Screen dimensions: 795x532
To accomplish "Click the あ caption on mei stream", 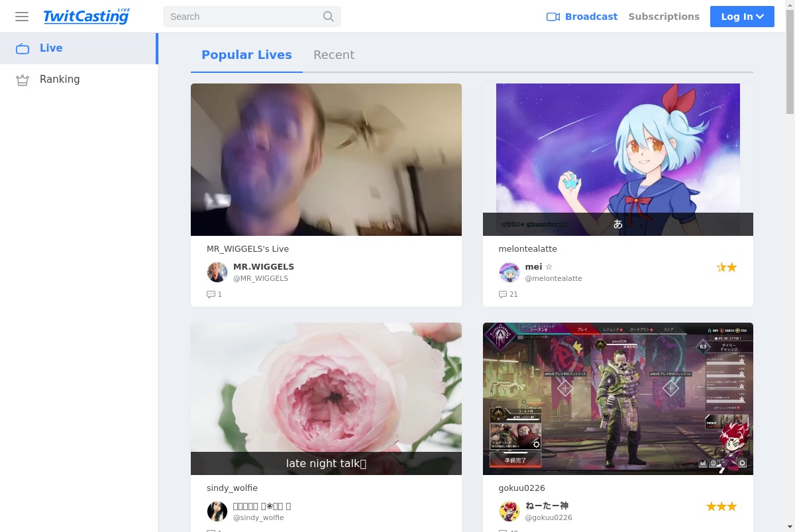I will coord(618,224).
